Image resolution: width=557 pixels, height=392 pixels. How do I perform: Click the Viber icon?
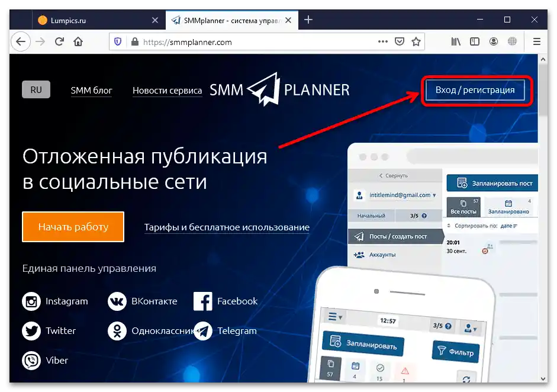coord(31,361)
